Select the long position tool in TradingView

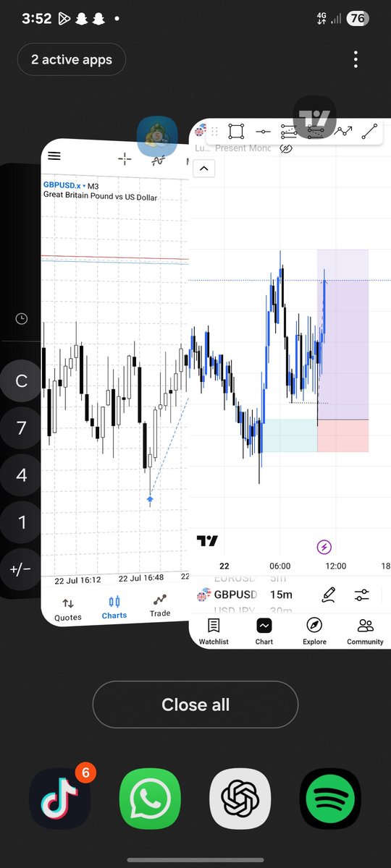pyautogui.click(x=289, y=132)
